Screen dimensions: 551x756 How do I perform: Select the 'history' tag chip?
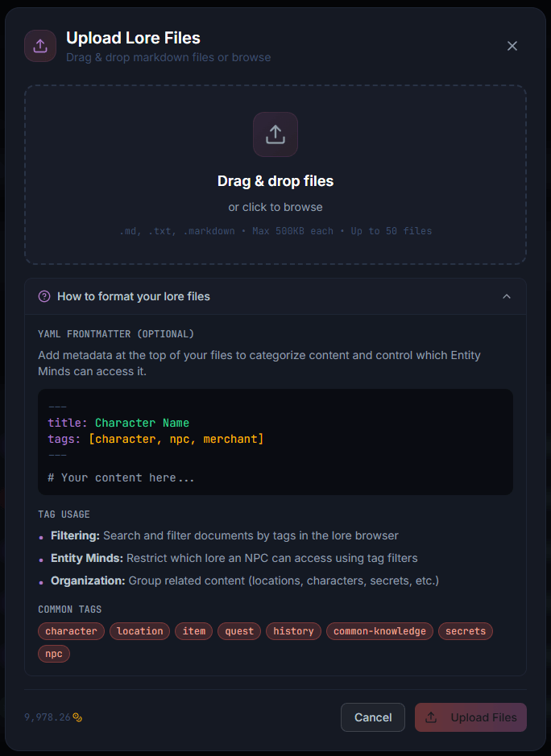[293, 631]
